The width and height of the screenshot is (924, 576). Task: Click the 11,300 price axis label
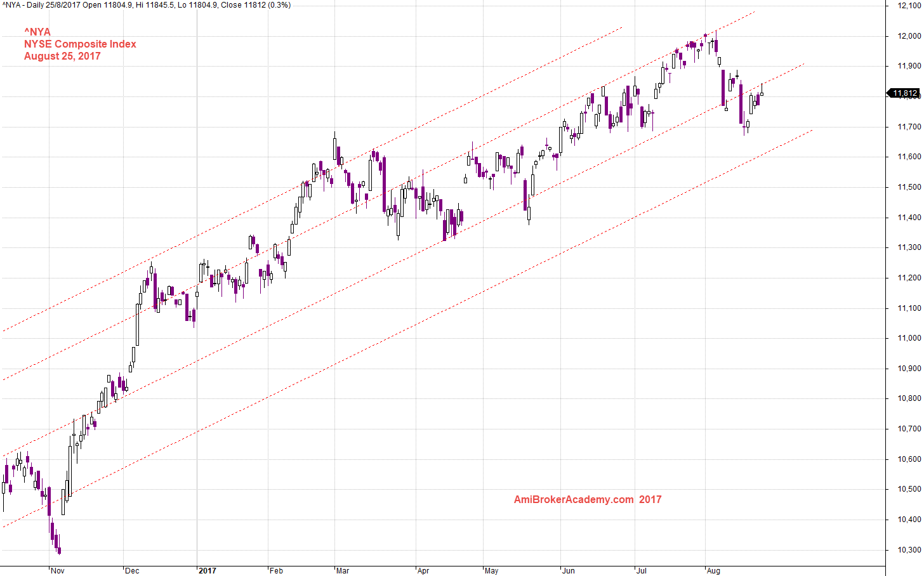909,247
